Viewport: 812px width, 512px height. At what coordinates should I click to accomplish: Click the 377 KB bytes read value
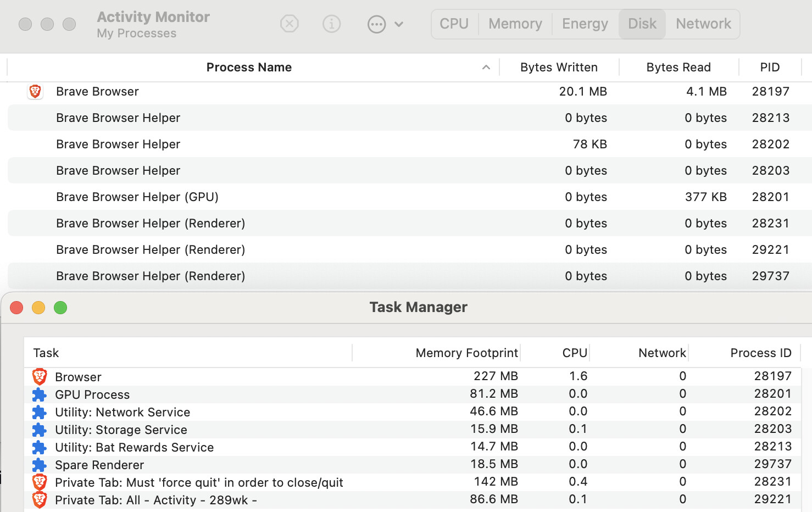tap(706, 197)
